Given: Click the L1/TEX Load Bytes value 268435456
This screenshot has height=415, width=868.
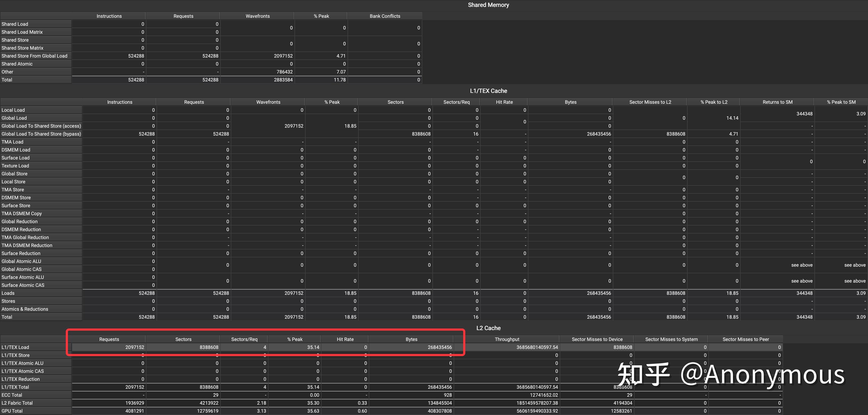Looking at the screenshot, I should pyautogui.click(x=439, y=347).
